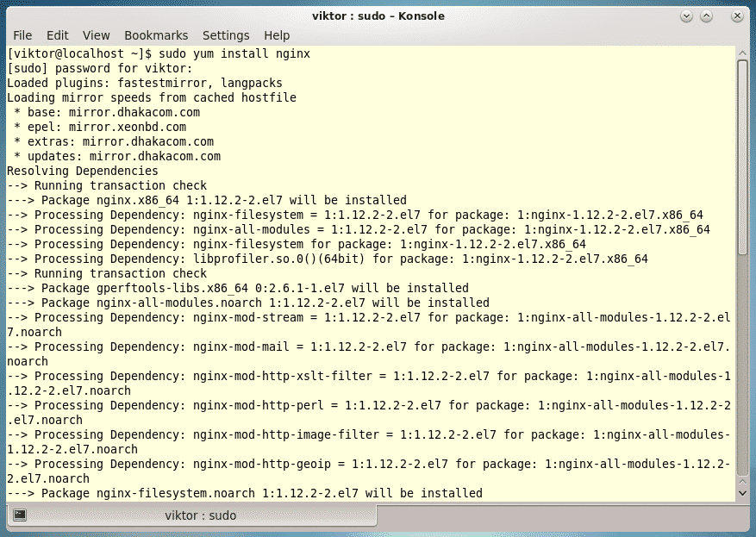Close the Konsole window
This screenshot has width=756, height=537.
(737, 16)
